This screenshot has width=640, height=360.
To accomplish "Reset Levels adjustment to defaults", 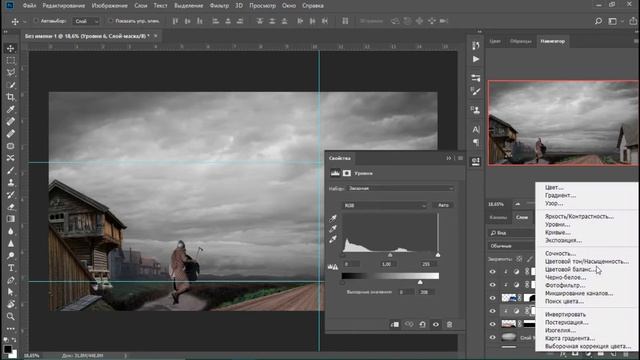I will (x=422, y=324).
